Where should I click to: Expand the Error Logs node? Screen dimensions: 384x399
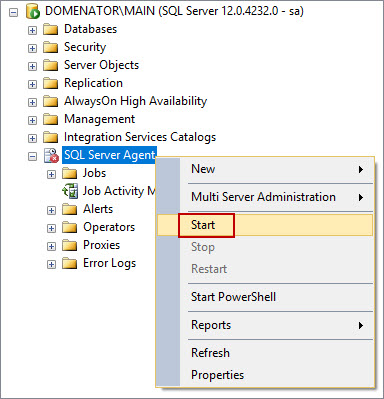tap(51, 264)
